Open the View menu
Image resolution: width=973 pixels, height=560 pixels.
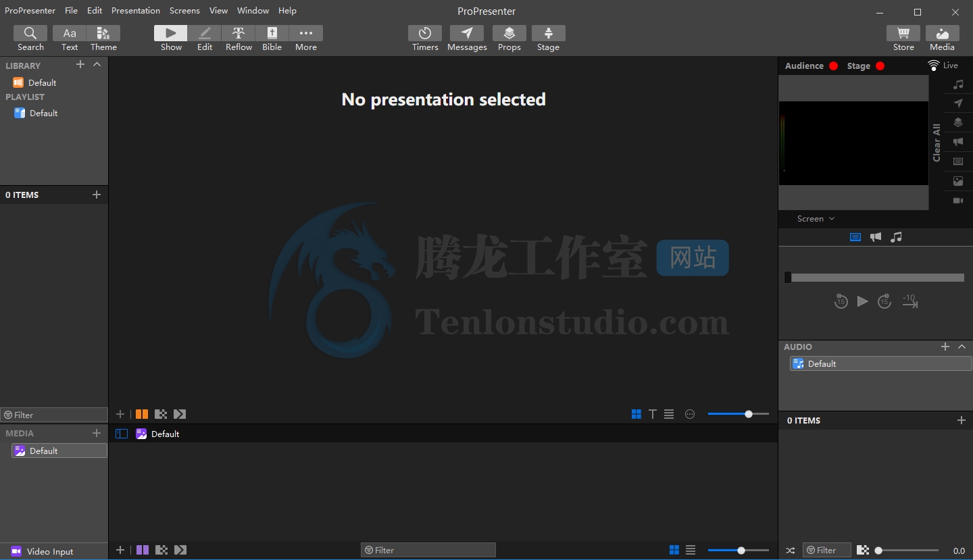pyautogui.click(x=218, y=11)
